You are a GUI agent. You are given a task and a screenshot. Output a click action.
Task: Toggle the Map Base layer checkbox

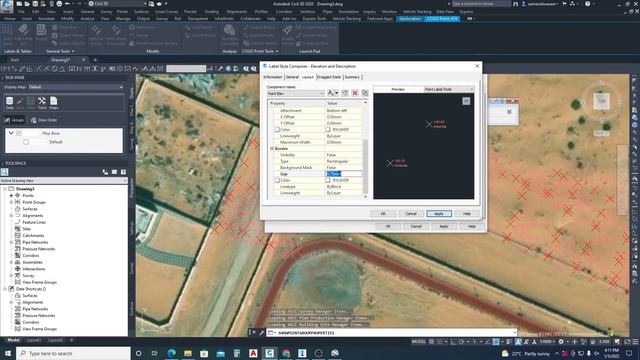click(19, 133)
